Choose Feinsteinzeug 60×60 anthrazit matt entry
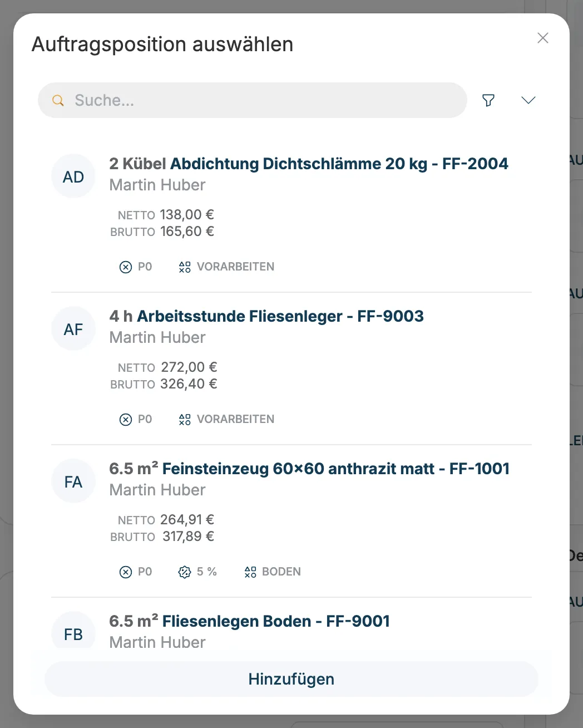 309,469
